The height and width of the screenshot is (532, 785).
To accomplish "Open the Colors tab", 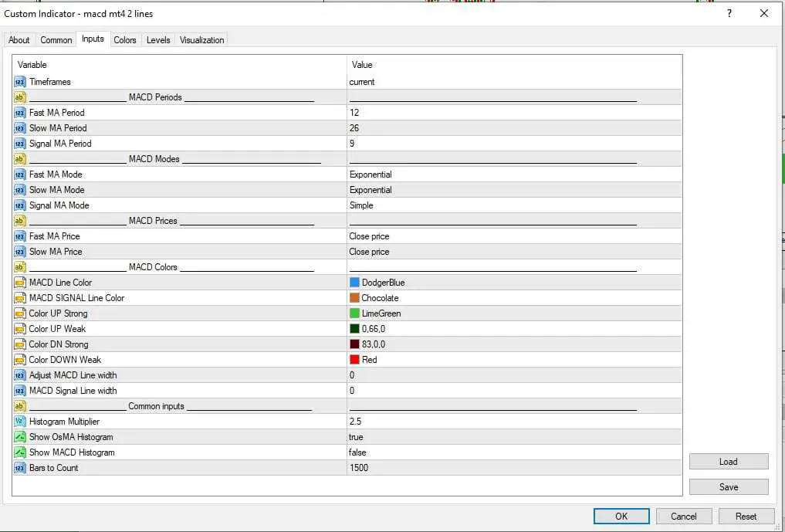I will 125,40.
